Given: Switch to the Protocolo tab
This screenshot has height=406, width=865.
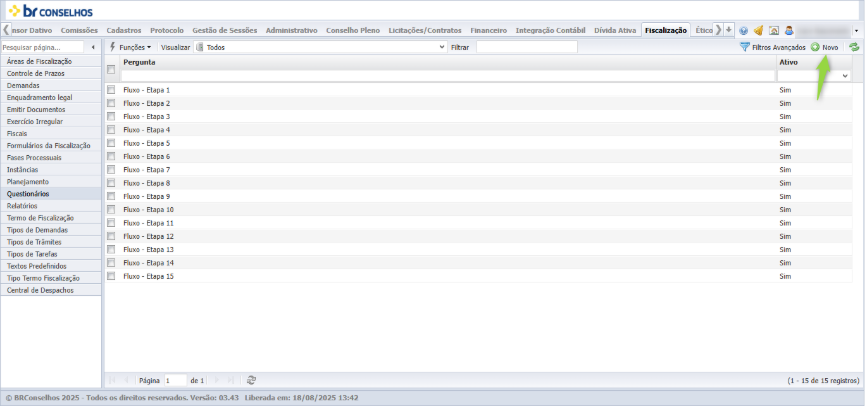Looking at the screenshot, I should tap(167, 30).
